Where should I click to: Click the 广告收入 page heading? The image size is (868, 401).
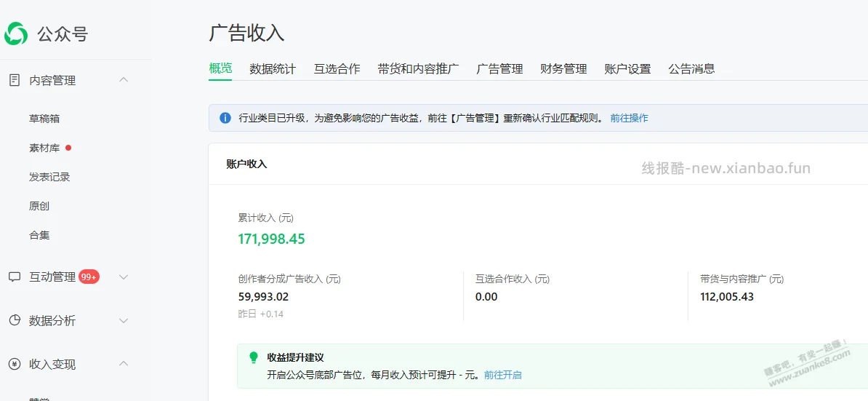click(x=247, y=33)
